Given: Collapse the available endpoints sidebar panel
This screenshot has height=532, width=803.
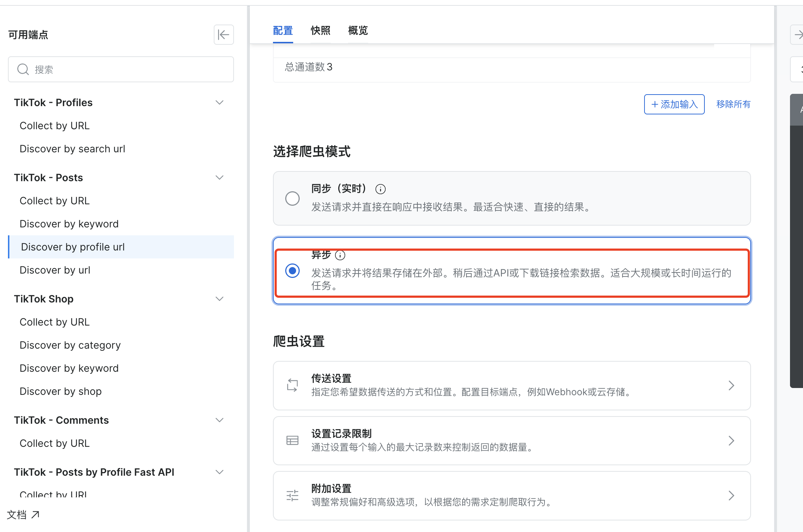Looking at the screenshot, I should 223,35.
